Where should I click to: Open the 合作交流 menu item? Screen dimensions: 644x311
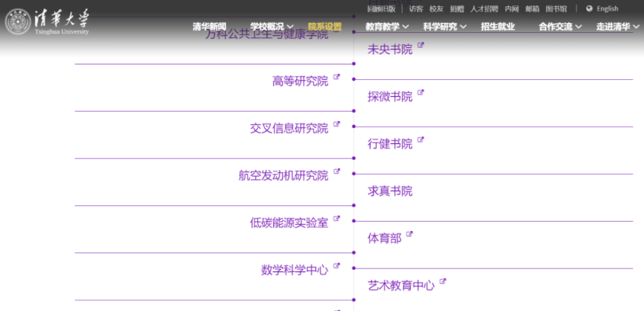click(555, 26)
